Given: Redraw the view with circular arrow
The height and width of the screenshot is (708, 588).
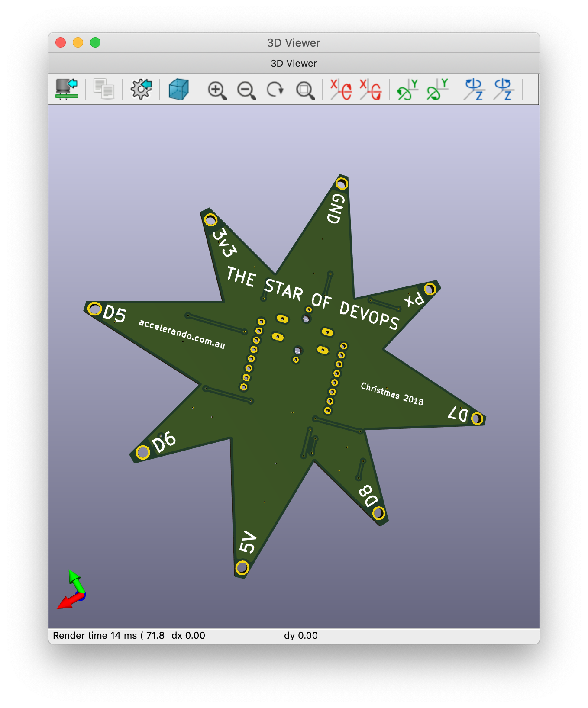Looking at the screenshot, I should click(275, 90).
